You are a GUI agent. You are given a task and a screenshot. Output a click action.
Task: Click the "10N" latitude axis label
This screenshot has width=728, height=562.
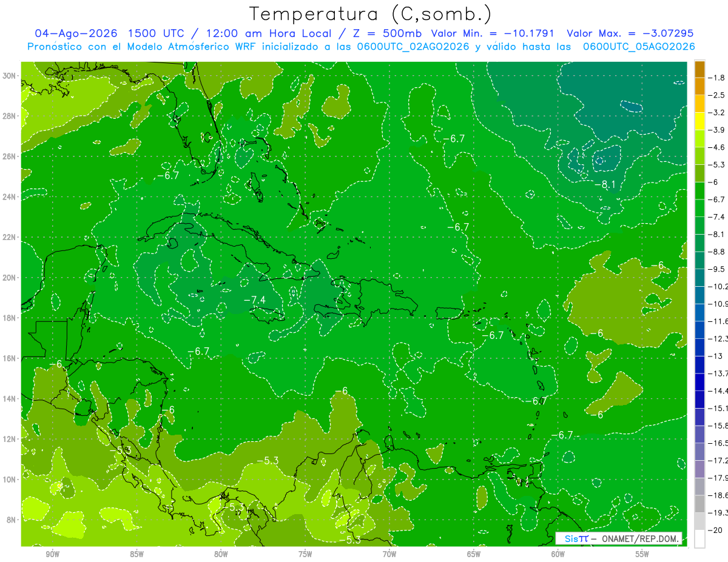[9, 480]
